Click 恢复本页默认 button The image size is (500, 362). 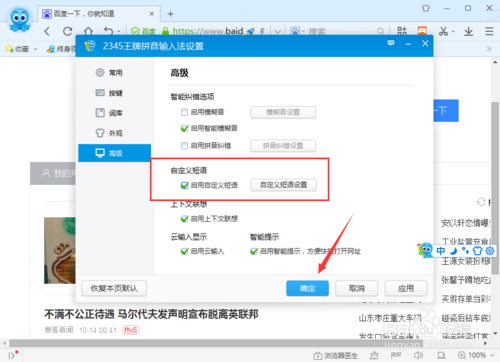[x=114, y=288]
